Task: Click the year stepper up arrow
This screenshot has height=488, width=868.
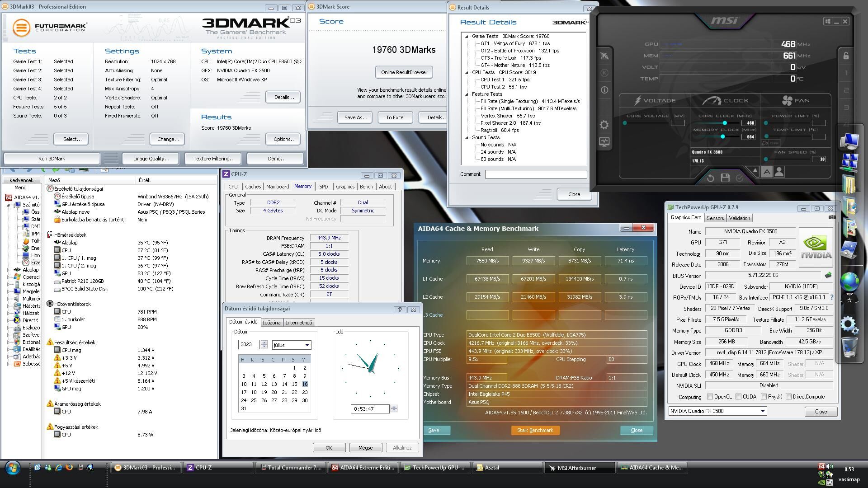Action: coord(264,343)
